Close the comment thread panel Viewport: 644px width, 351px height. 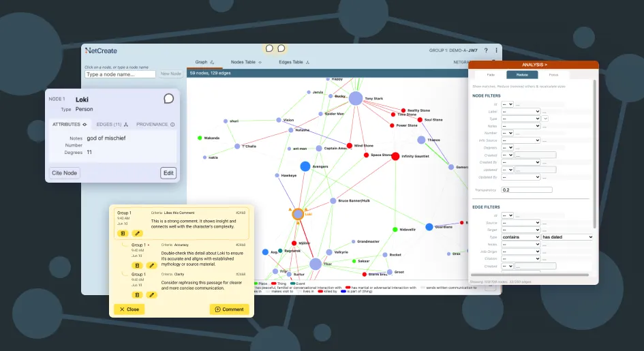tap(129, 309)
